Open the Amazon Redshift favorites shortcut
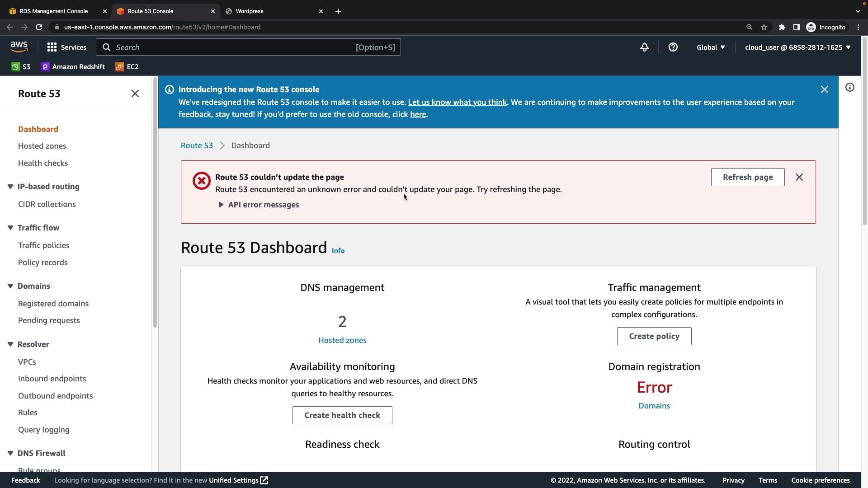Screen dimensions: 868x488 tap(73, 67)
